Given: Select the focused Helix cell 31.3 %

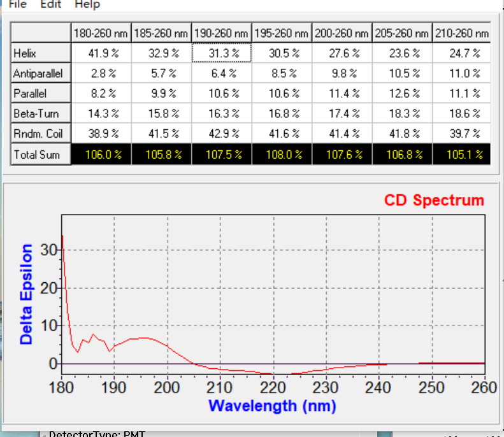Looking at the screenshot, I should [222, 53].
